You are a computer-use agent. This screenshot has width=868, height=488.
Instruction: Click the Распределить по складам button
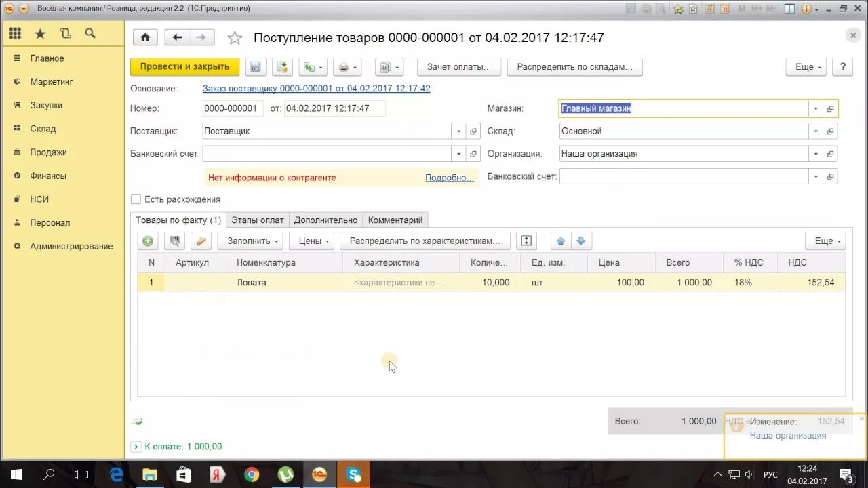point(574,67)
